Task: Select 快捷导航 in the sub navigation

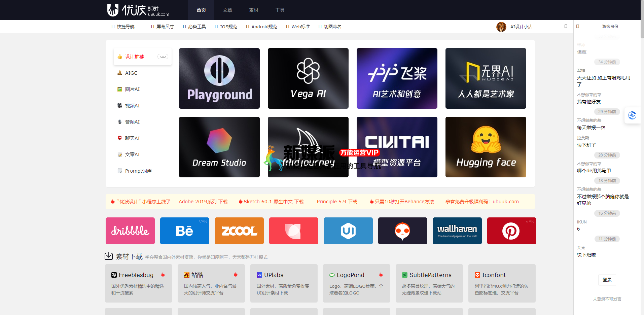Action: click(123, 27)
